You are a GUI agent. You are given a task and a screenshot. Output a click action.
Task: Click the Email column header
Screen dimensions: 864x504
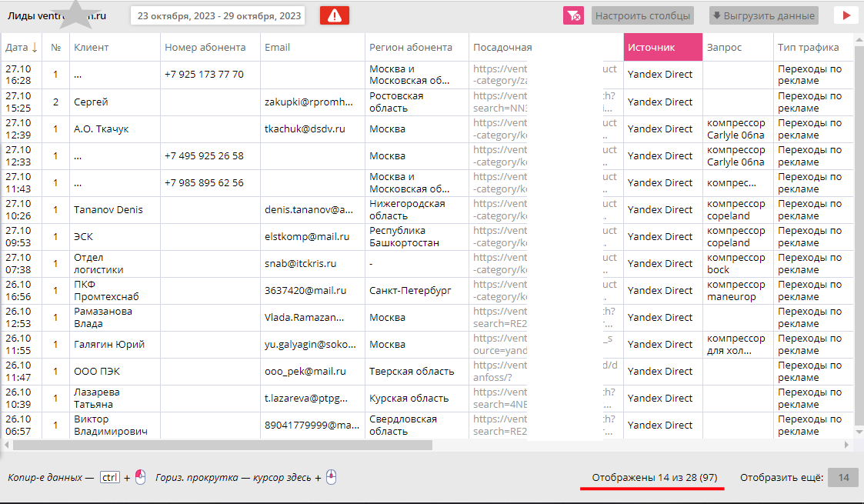(312, 48)
